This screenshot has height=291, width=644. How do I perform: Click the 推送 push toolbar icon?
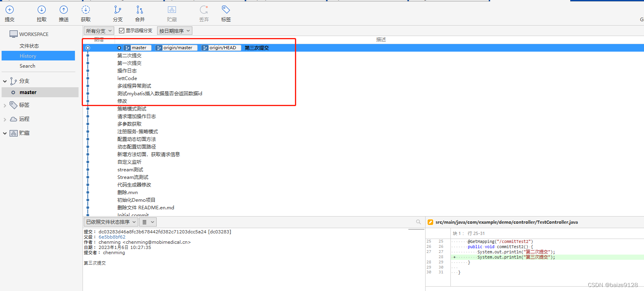[x=64, y=10]
